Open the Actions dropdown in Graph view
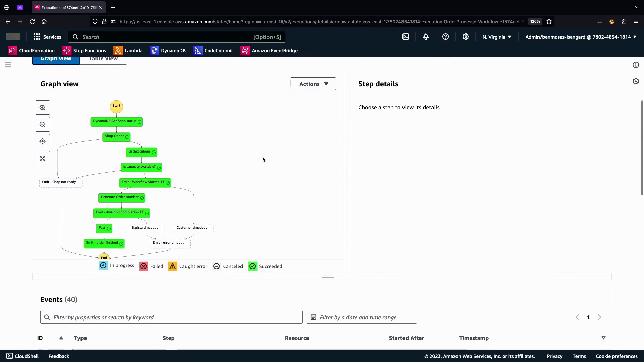 [x=313, y=84]
